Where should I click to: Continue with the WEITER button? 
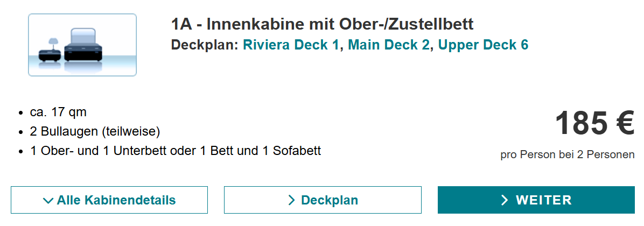click(x=536, y=200)
